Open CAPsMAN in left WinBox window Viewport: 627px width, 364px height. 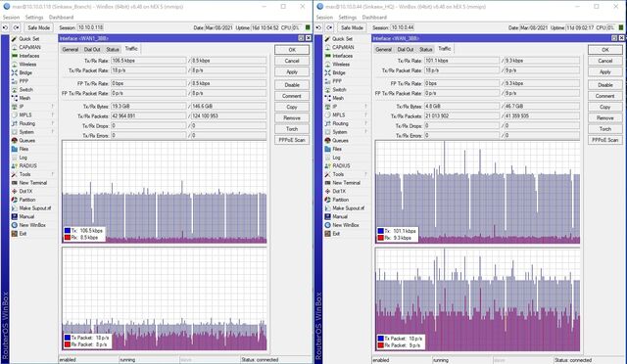click(x=26, y=47)
